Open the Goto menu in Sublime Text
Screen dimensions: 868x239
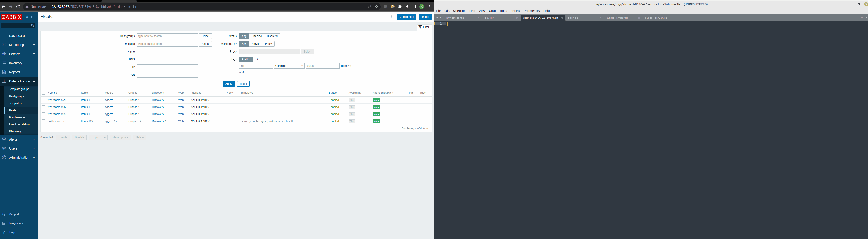coord(492,11)
